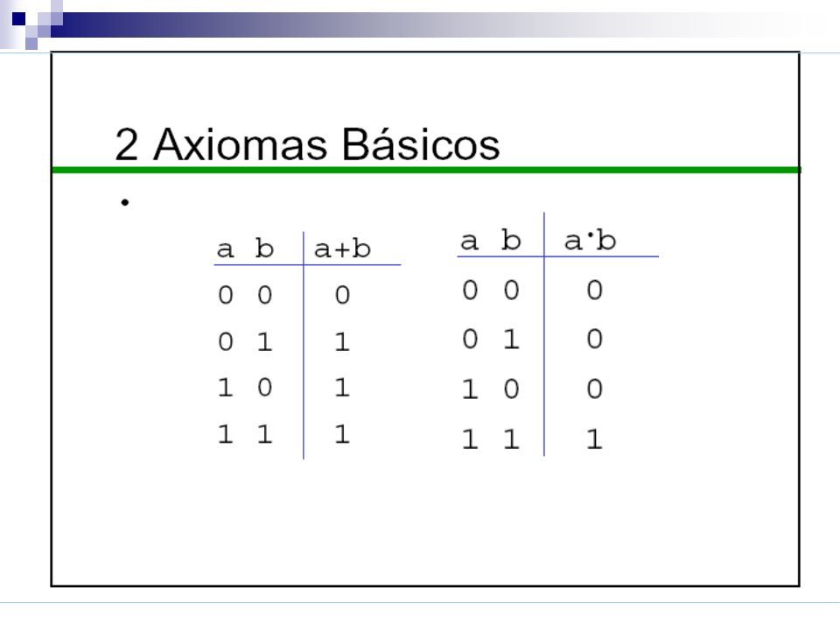Click the result 1 in the AND table's last row
The width and height of the screenshot is (840, 630).
pos(594,439)
